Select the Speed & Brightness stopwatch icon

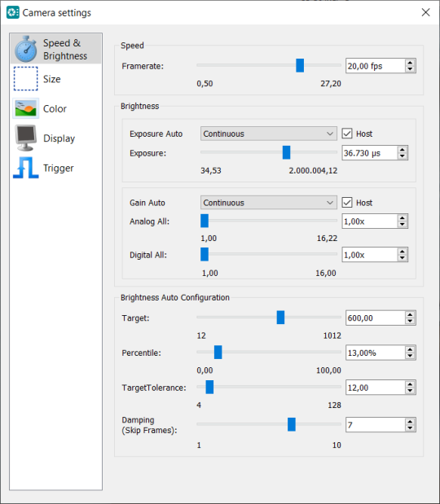tap(26, 49)
